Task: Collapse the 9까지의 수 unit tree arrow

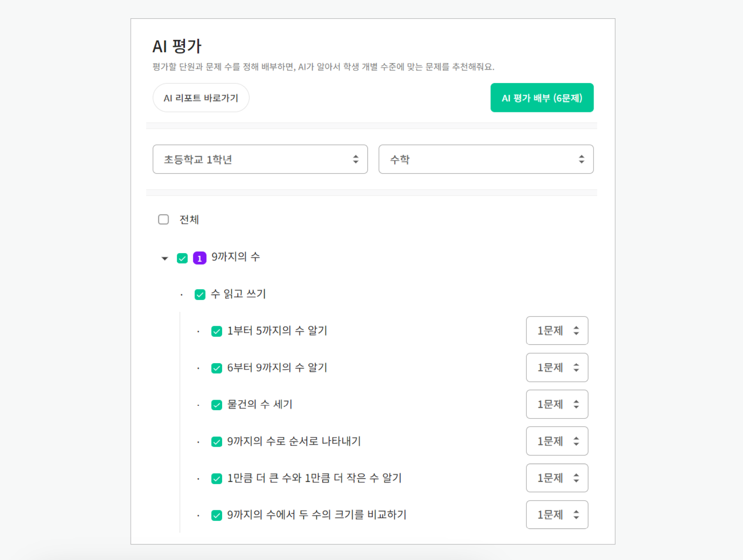Action: [x=165, y=259]
